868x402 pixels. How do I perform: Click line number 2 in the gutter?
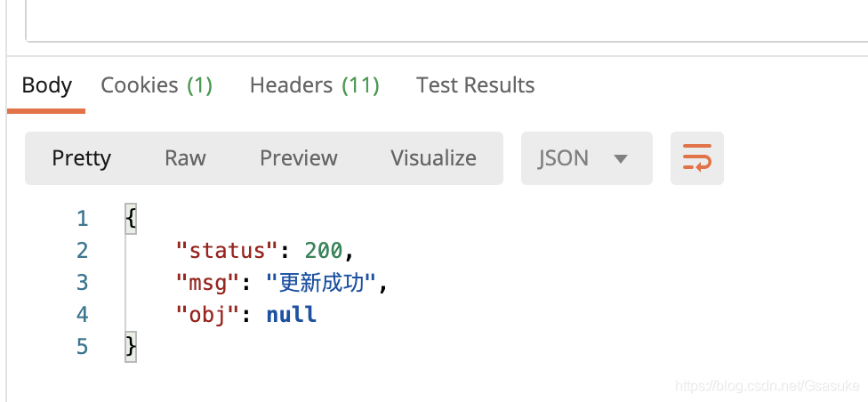click(x=83, y=251)
